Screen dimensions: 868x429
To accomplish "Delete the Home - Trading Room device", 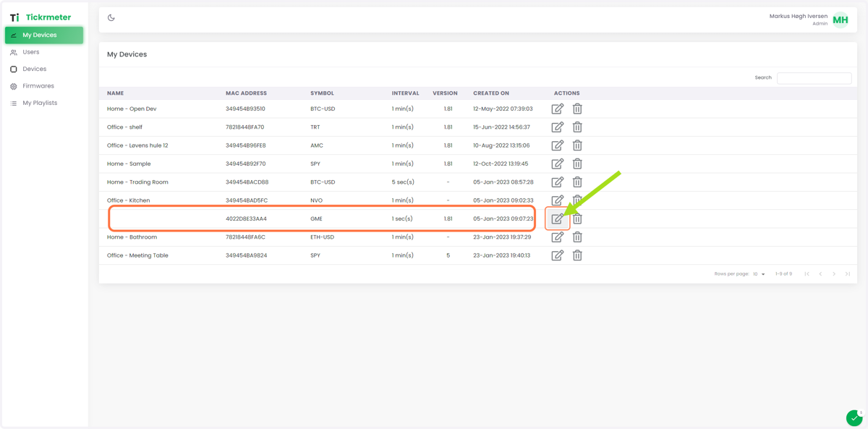I will (x=577, y=182).
